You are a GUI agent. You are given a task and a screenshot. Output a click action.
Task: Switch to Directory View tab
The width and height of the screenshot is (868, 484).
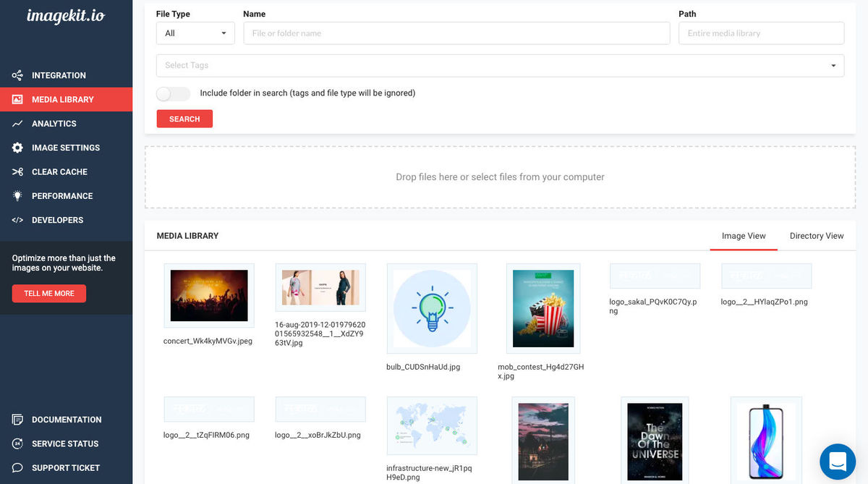click(x=816, y=235)
